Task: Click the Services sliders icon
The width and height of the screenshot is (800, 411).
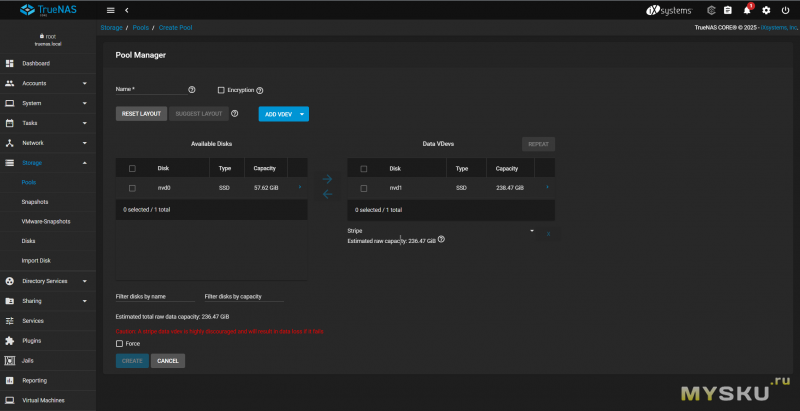Action: point(9,321)
